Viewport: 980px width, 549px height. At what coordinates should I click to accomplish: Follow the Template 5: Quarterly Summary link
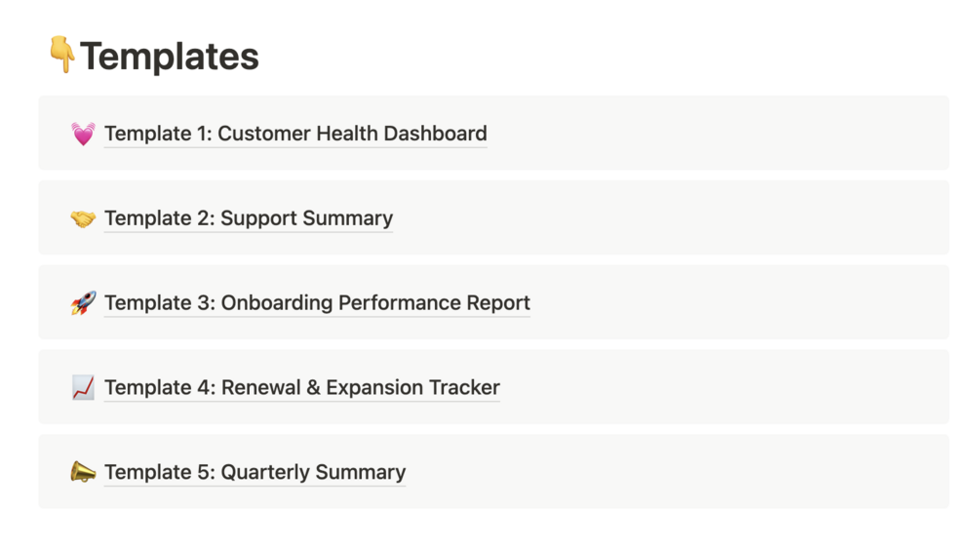tap(255, 472)
